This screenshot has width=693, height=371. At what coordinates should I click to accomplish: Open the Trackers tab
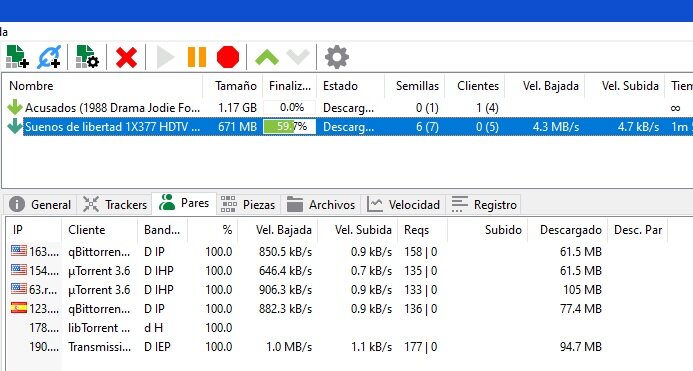(114, 204)
